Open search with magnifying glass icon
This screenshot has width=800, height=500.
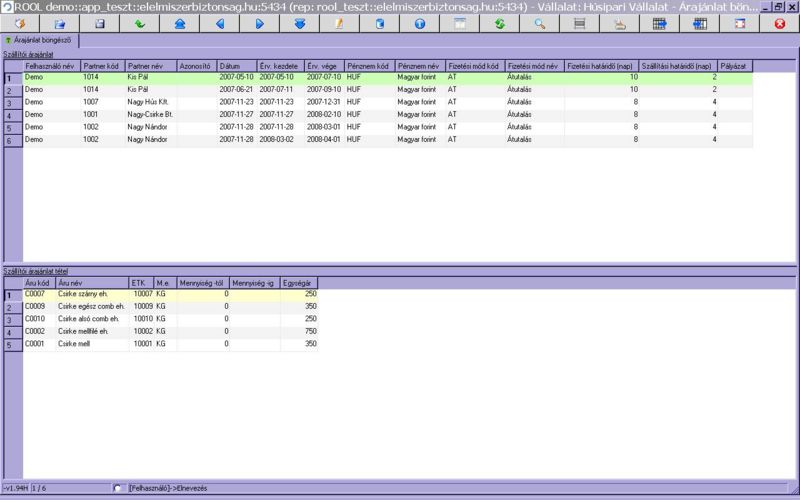[x=539, y=22]
